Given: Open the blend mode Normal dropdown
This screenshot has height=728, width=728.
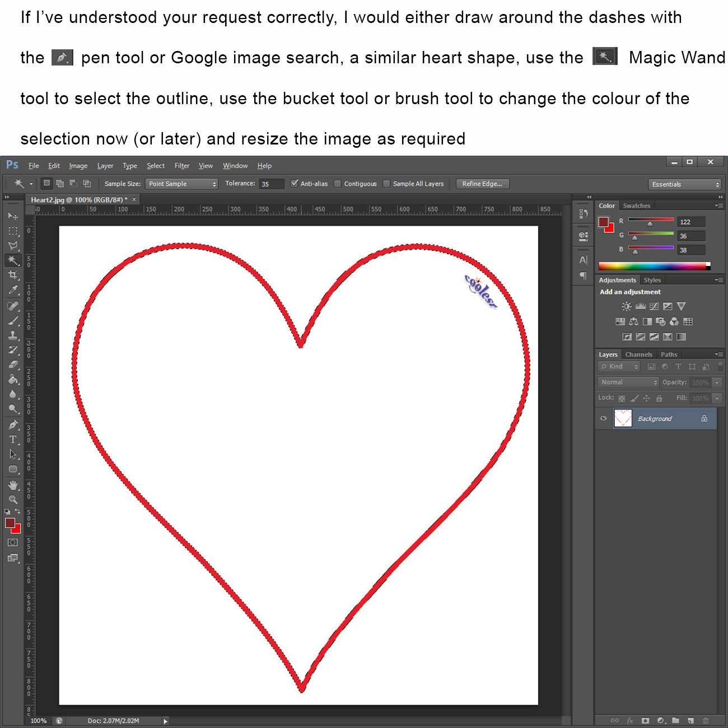Looking at the screenshot, I should click(628, 382).
